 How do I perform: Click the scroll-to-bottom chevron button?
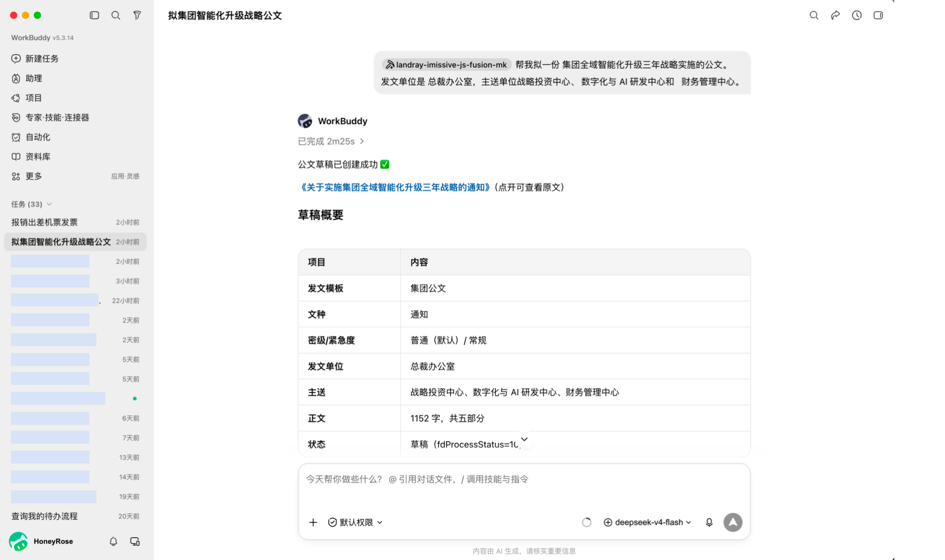(524, 439)
